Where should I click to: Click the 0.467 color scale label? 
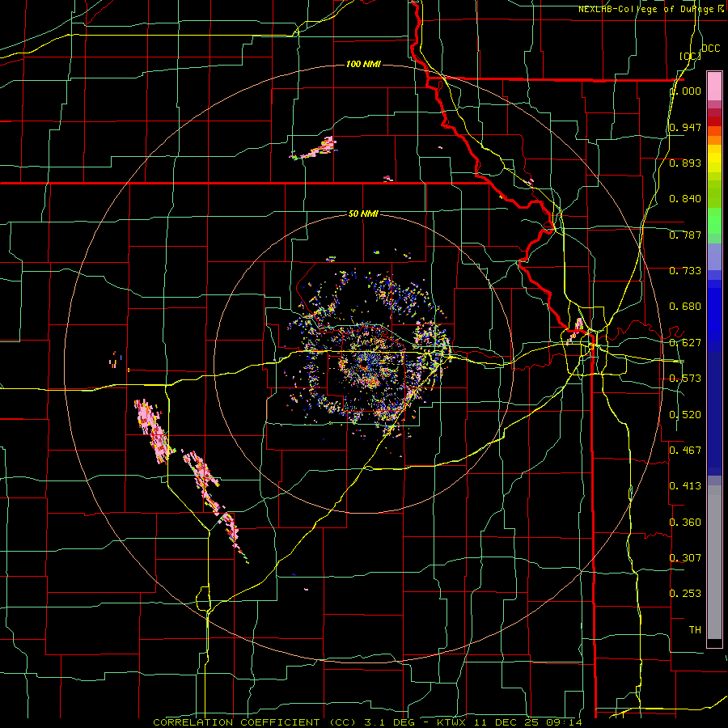click(685, 450)
